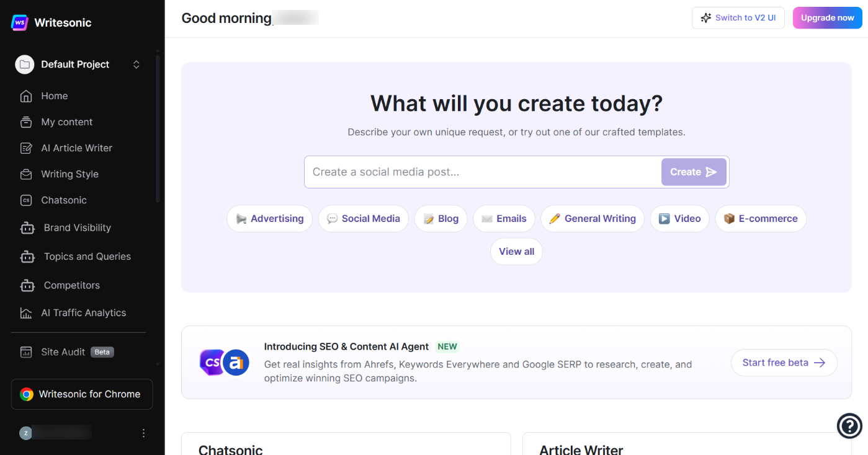868x455 pixels.
Task: Select the E-commerce template category
Action: pyautogui.click(x=761, y=219)
